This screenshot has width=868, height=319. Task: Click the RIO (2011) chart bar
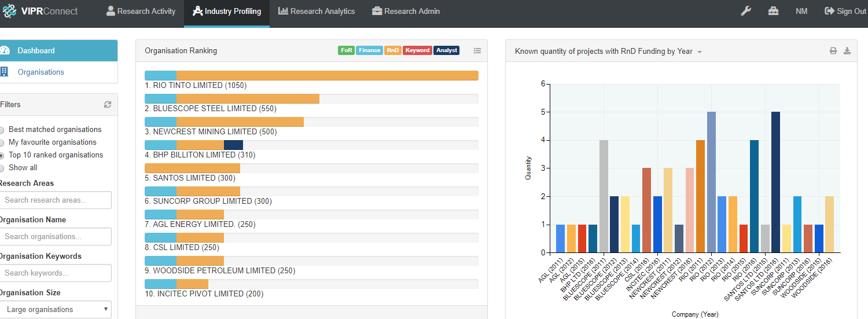[x=701, y=196]
